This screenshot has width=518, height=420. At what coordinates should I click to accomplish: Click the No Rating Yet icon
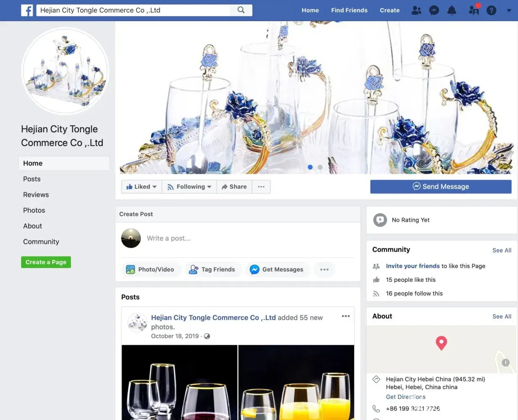click(380, 220)
